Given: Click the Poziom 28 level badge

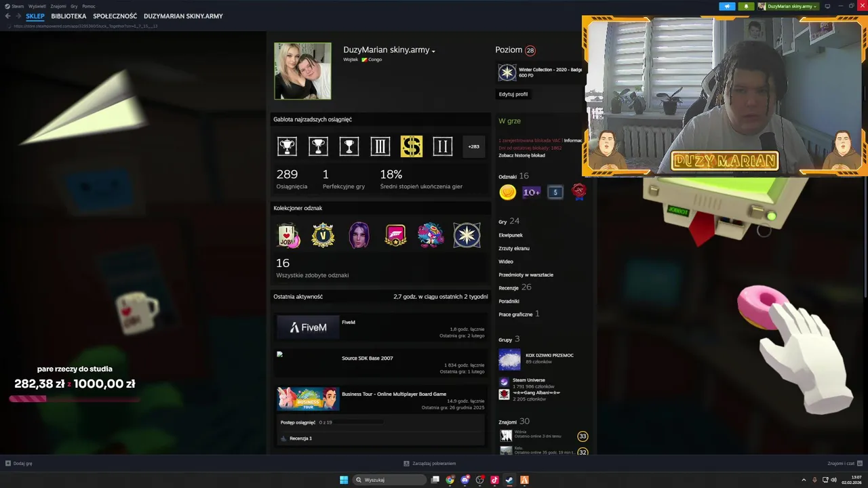Looking at the screenshot, I should pos(530,50).
